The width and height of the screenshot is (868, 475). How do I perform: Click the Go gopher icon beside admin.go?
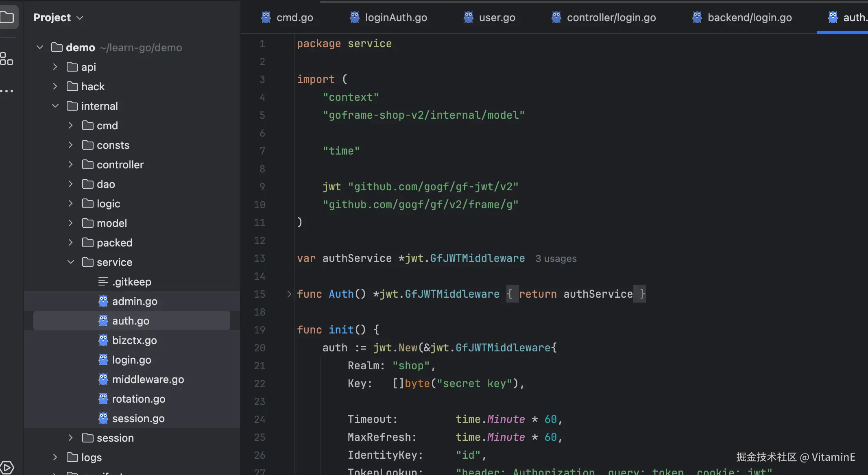[x=103, y=301]
